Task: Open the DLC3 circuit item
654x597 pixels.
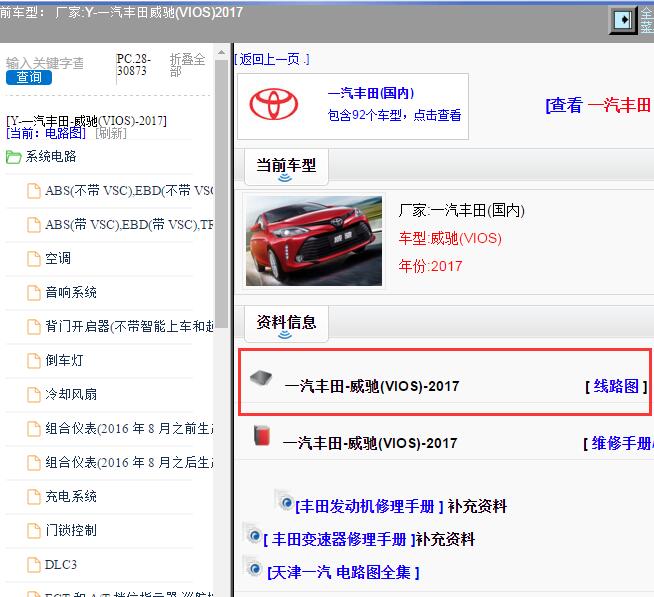Action: click(x=61, y=564)
